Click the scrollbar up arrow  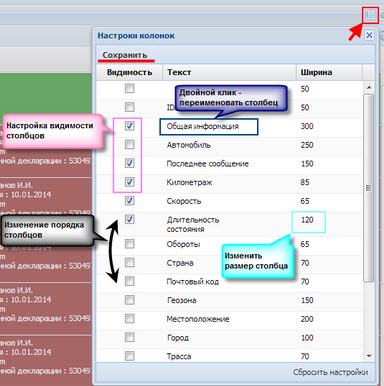(x=369, y=87)
